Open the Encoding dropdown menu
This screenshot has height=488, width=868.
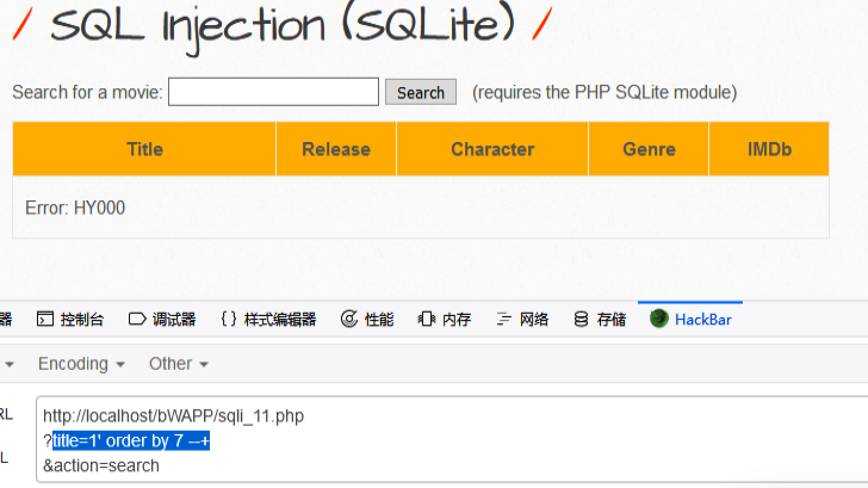81,364
